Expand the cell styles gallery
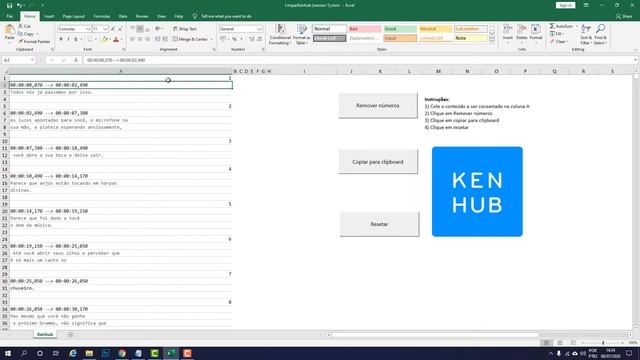640x360 pixels. click(492, 40)
